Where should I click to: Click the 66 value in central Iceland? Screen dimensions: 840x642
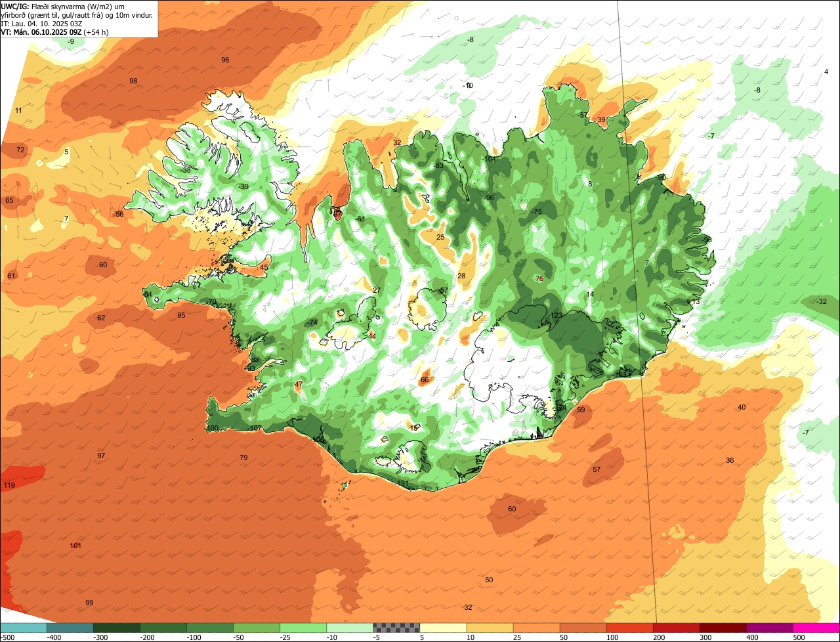click(x=425, y=379)
